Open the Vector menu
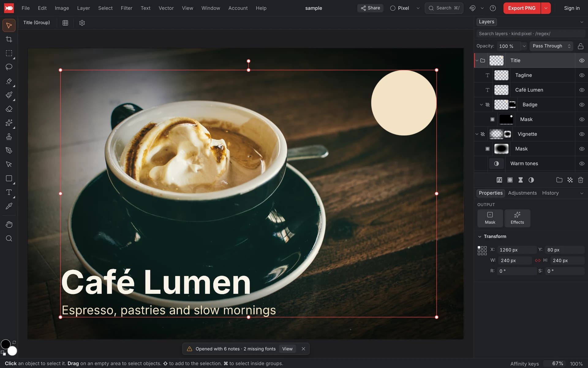This screenshot has width=588, height=368. pyautogui.click(x=166, y=8)
